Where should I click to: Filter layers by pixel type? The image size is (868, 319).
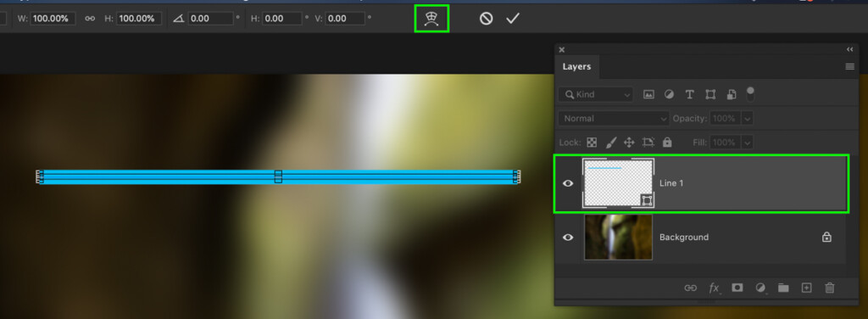click(x=648, y=95)
